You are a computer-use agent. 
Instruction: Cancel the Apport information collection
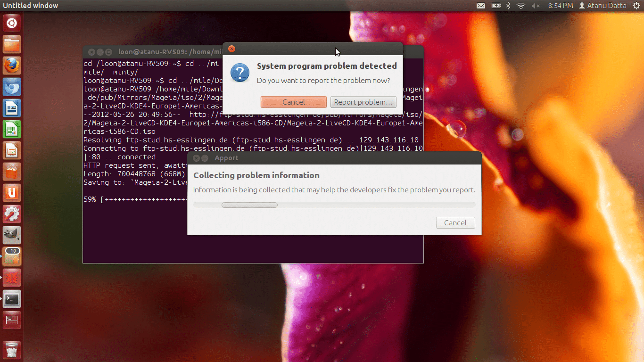coord(455,222)
